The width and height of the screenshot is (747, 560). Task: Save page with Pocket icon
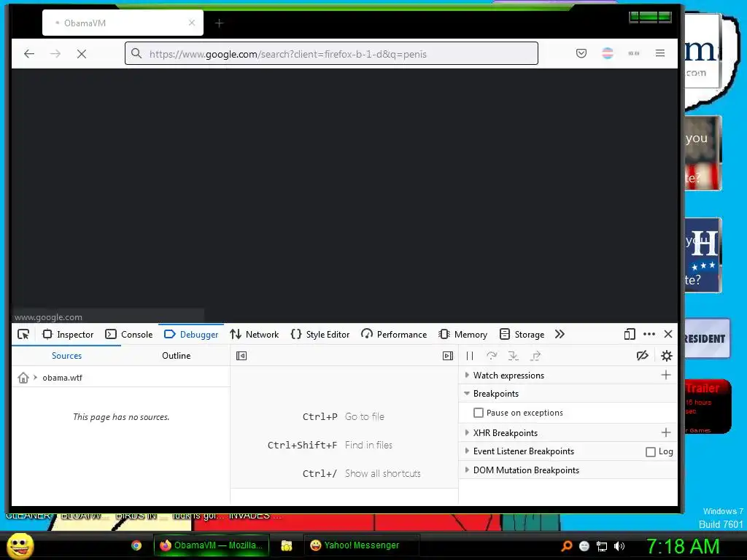[x=581, y=53]
